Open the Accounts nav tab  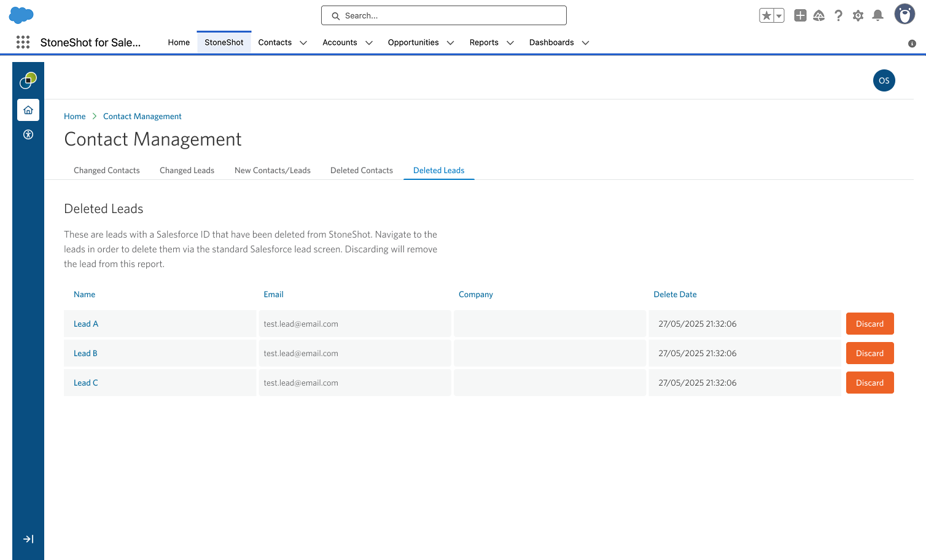coord(340,42)
